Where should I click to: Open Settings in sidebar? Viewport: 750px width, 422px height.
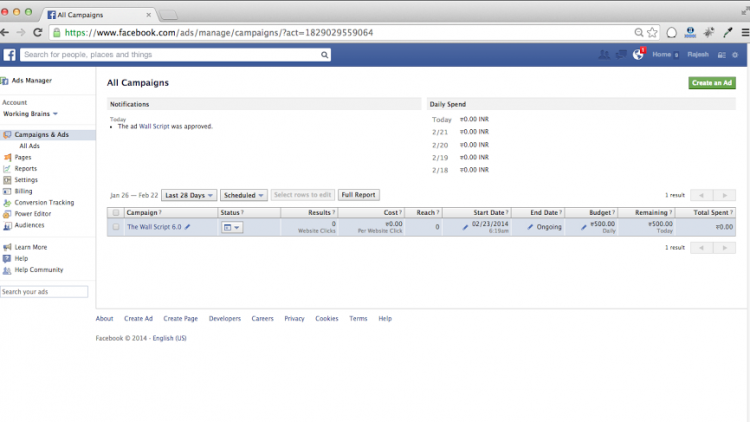pyautogui.click(x=26, y=180)
